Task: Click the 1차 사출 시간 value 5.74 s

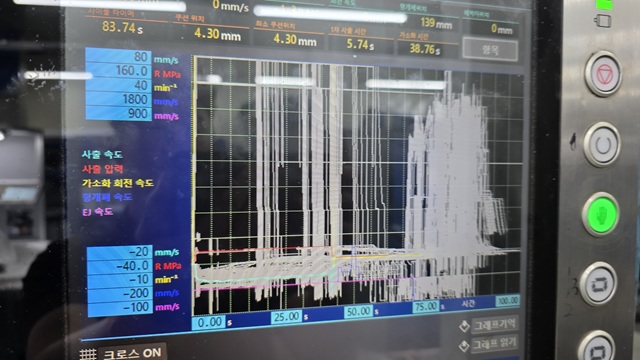Action: (360, 44)
